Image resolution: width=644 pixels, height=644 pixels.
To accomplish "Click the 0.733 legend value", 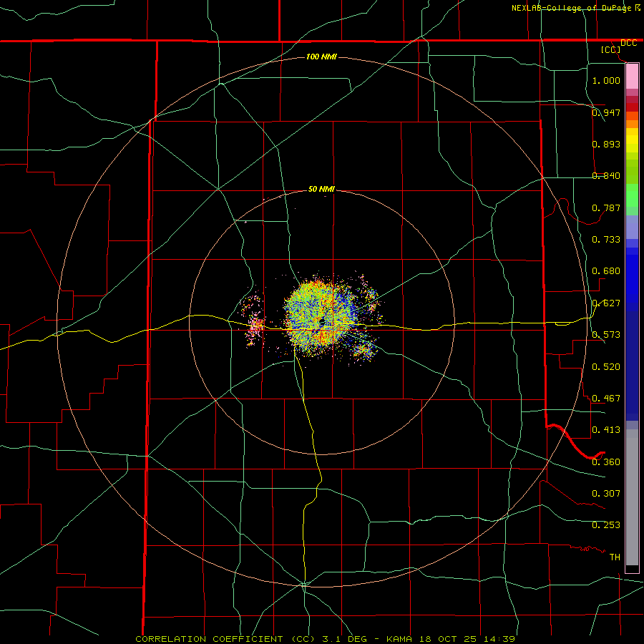I will [x=606, y=239].
